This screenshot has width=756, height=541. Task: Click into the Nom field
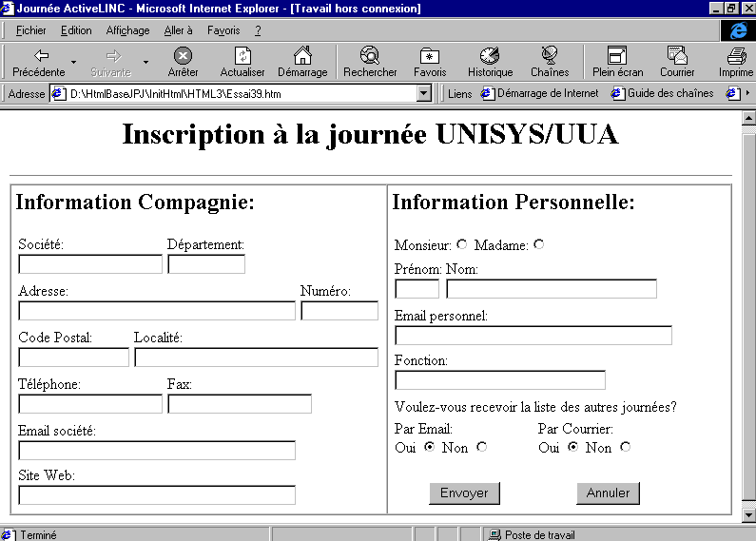tap(552, 289)
